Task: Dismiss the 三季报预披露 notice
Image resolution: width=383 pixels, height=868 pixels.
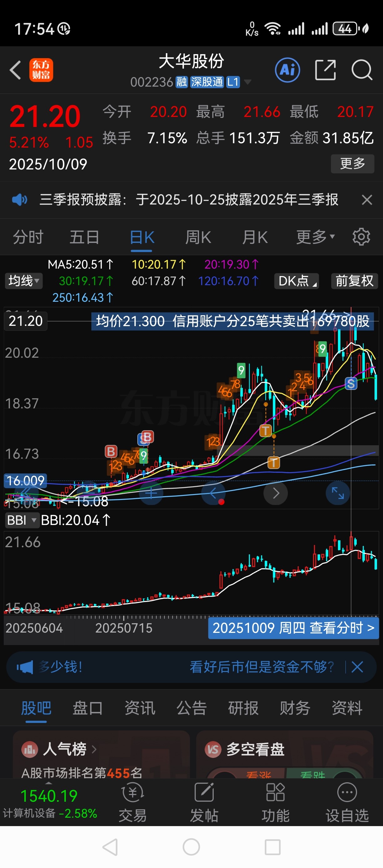Action: (x=367, y=200)
